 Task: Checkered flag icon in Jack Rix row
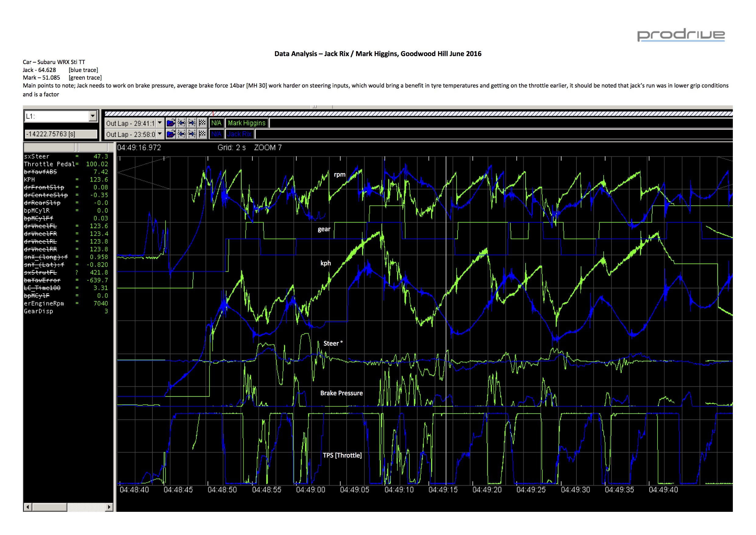[x=202, y=134]
